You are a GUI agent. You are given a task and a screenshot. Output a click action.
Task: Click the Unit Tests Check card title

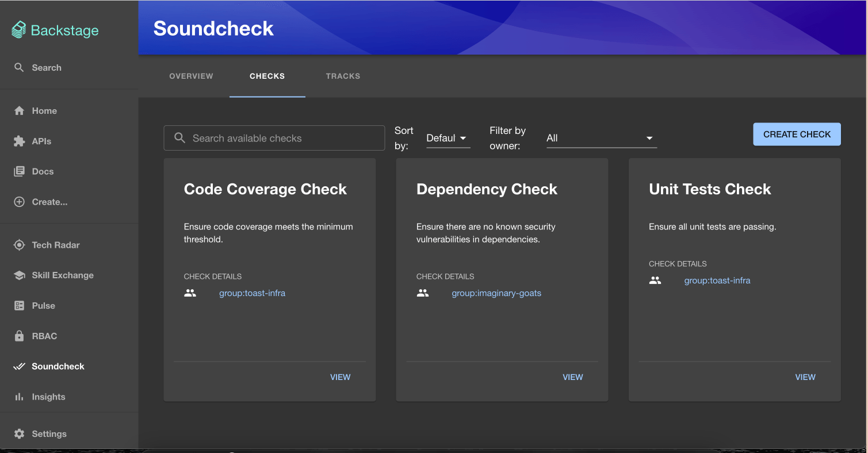click(x=710, y=189)
